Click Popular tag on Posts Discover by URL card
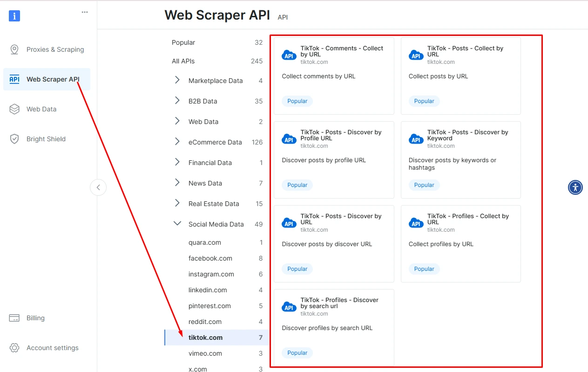This screenshot has width=588, height=372. pyautogui.click(x=297, y=269)
